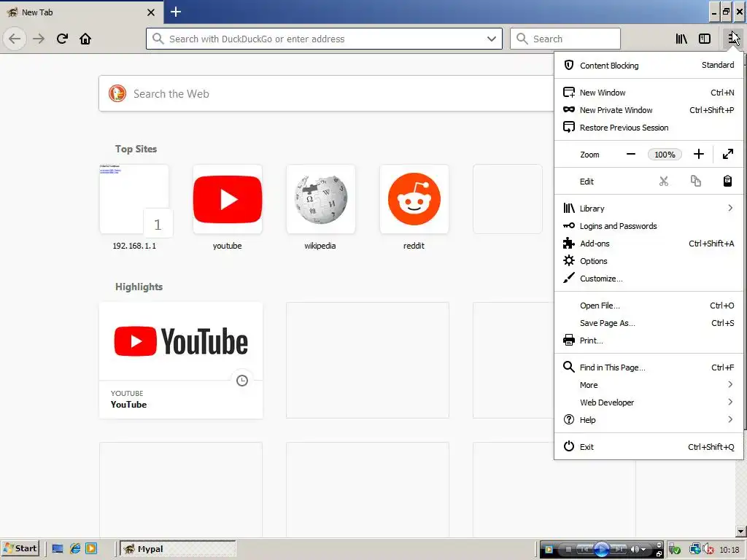The image size is (747, 560).
Task: Click the Highlights heading
Action: [139, 287]
